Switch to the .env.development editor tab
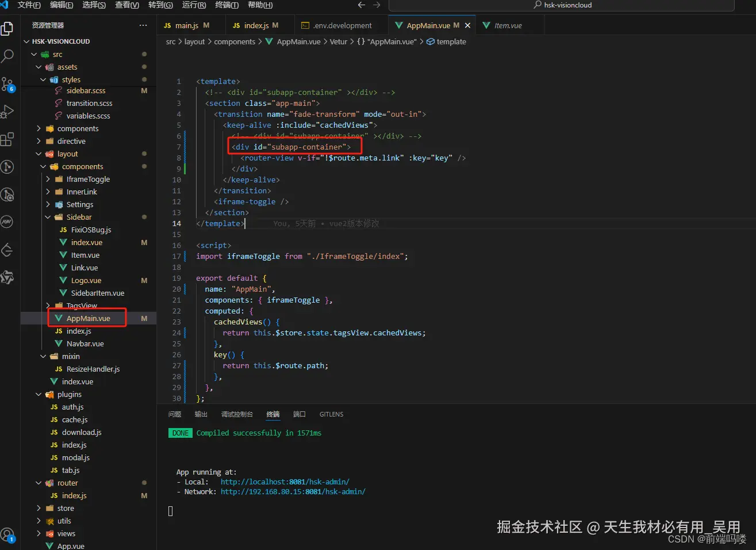The image size is (756, 550). 342,25
